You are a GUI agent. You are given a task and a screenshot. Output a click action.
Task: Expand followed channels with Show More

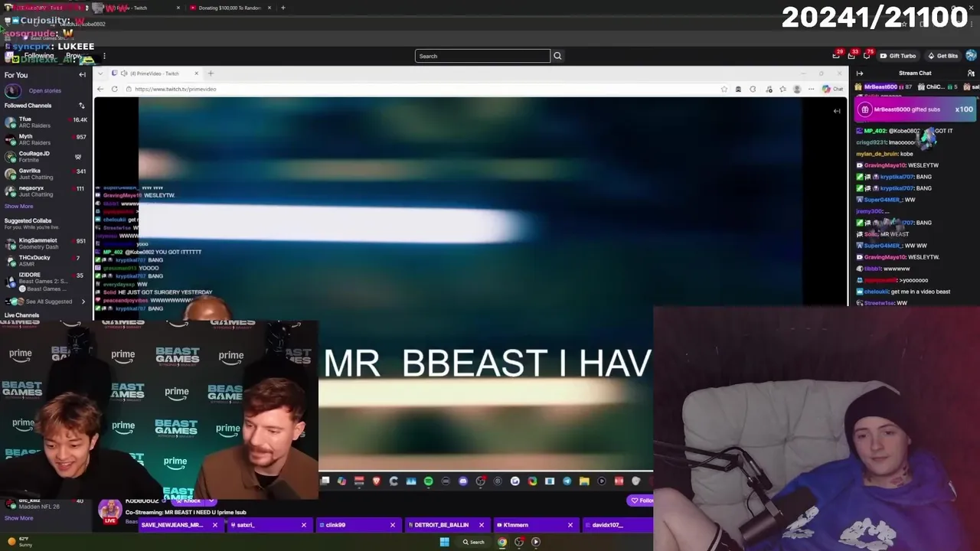click(18, 206)
